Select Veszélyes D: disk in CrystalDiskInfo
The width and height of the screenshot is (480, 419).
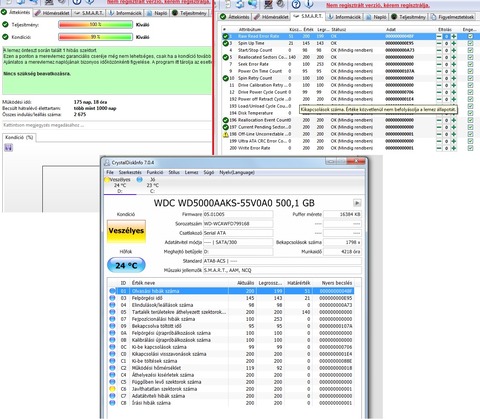120,185
